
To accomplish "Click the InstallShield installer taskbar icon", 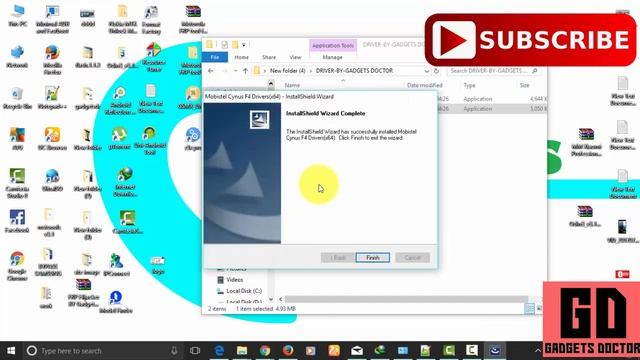I will point(495,351).
